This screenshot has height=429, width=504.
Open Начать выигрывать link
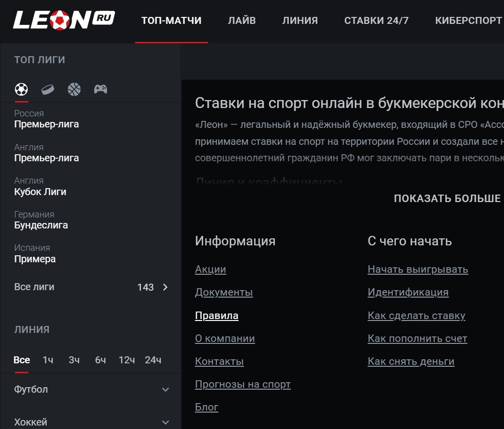tap(418, 269)
